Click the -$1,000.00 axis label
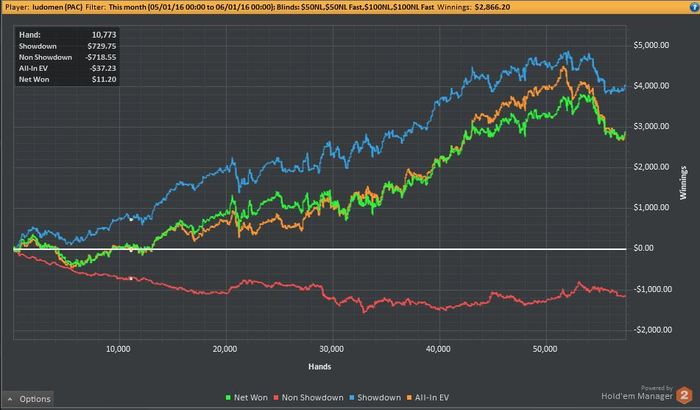Viewport: 700px width, 410px height. coord(653,289)
